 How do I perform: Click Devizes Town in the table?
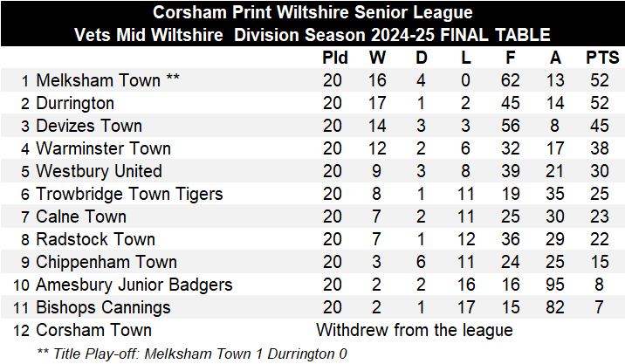(x=88, y=126)
